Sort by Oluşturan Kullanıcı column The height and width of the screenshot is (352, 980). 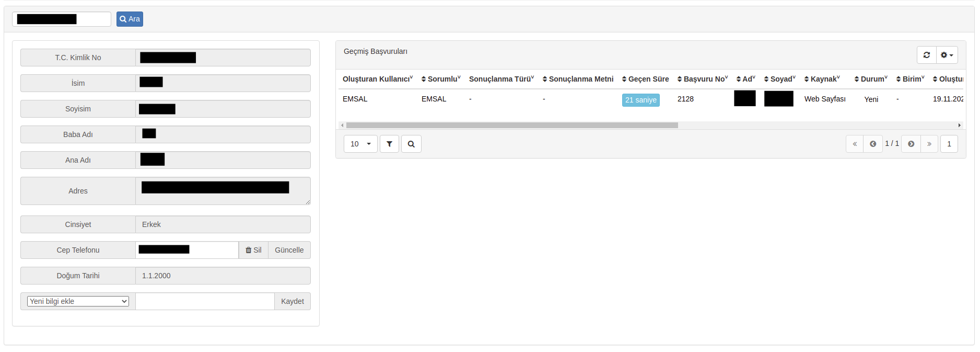coord(377,79)
